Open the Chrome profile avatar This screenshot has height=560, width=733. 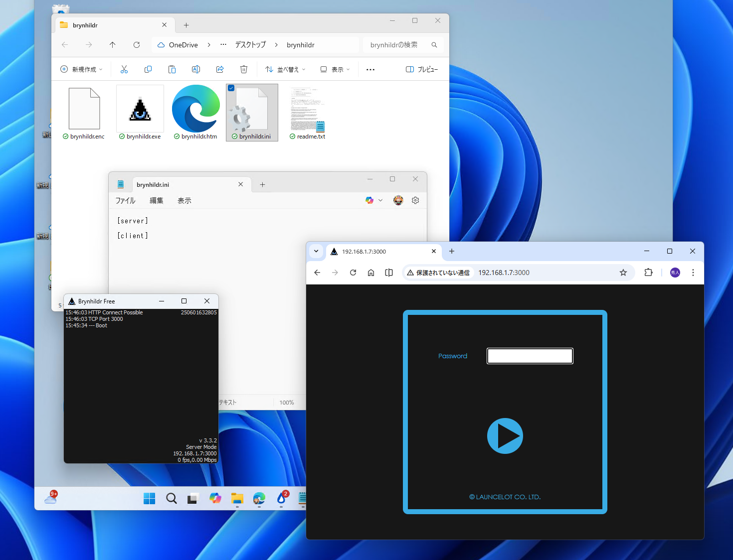pyautogui.click(x=675, y=273)
